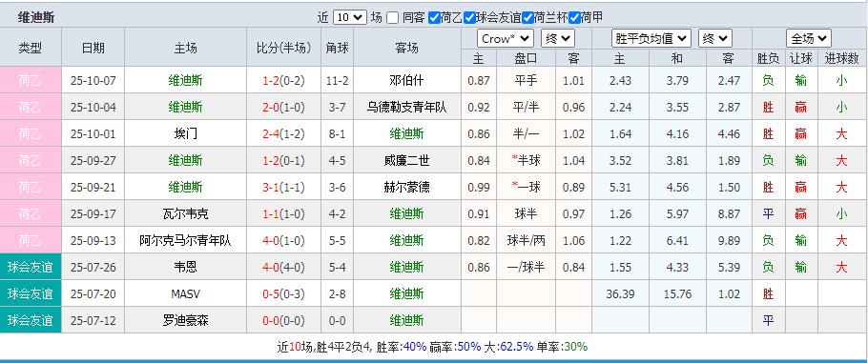Click the date 25-07-20
Viewport: 868px width, 363px height.
93,293
